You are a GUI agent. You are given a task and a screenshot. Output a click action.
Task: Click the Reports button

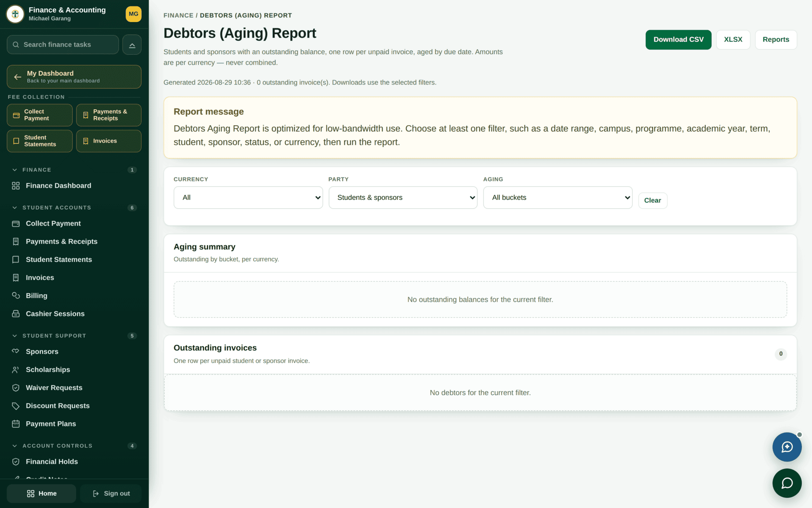point(776,40)
